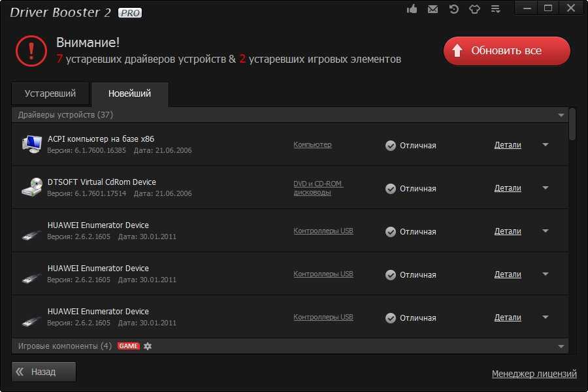588x392 pixels.
Task: Open the skin (shirt) icon
Action: click(474, 9)
